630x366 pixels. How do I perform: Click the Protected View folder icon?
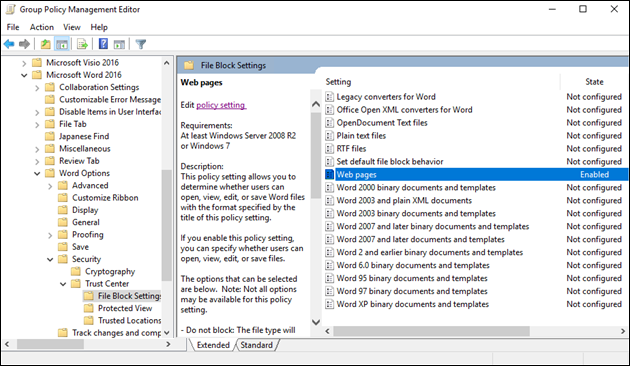pyautogui.click(x=88, y=308)
